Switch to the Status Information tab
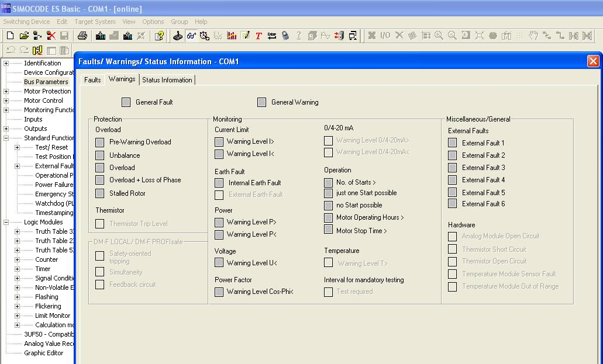The image size is (603, 364). tap(167, 80)
